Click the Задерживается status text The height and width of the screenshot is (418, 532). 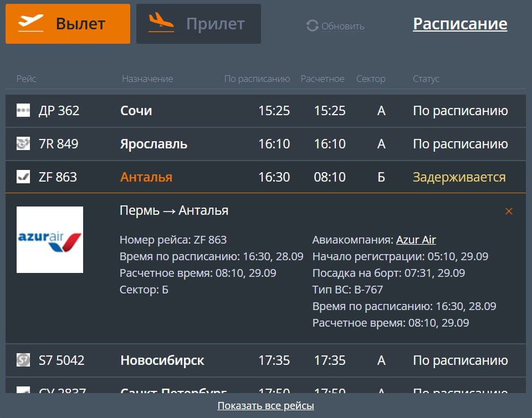[459, 177]
